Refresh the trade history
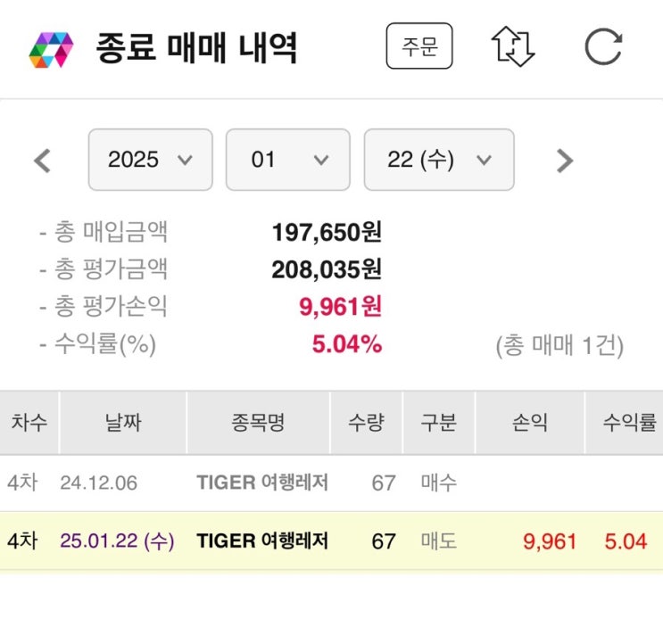663x644 pixels. [x=603, y=46]
